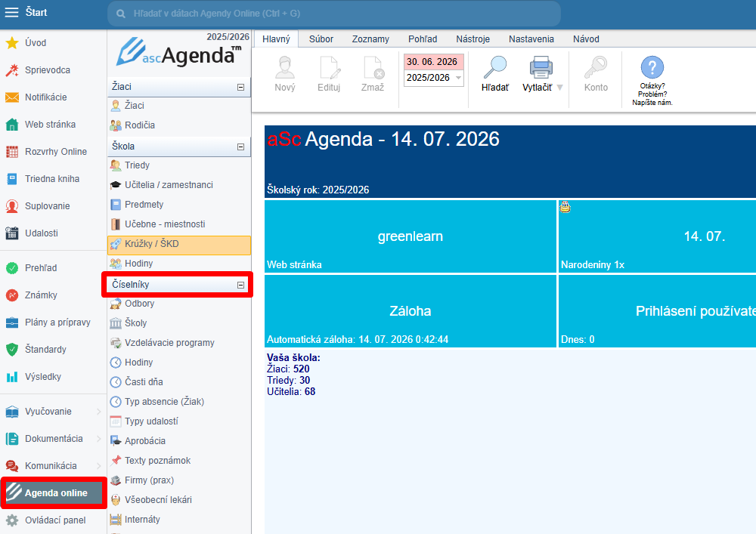Expand the Vyučovanie submenu
Image resolution: width=756 pixels, height=534 pixels.
[99, 412]
